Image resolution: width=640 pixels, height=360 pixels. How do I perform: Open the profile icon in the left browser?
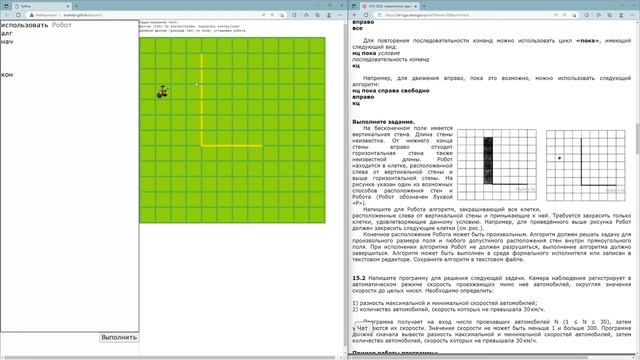(x=329, y=15)
